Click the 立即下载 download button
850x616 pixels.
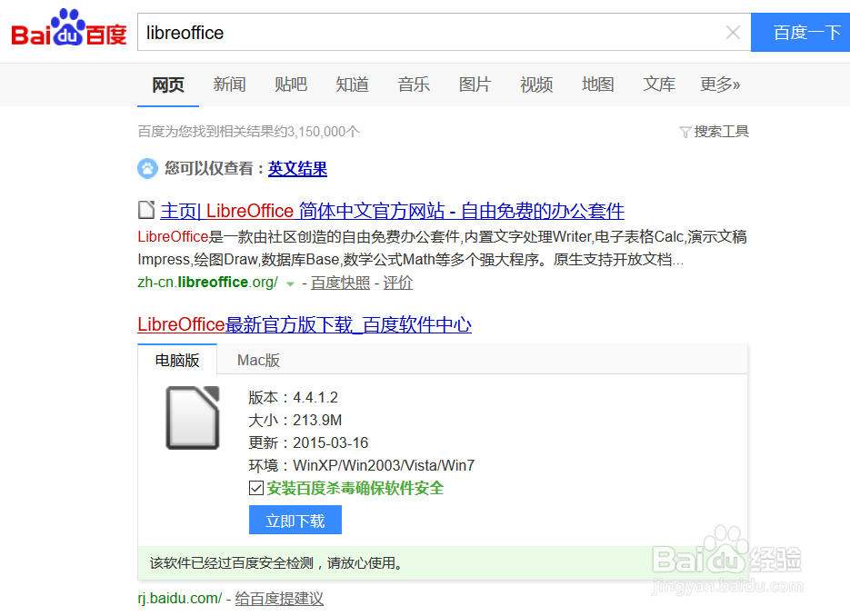(295, 520)
